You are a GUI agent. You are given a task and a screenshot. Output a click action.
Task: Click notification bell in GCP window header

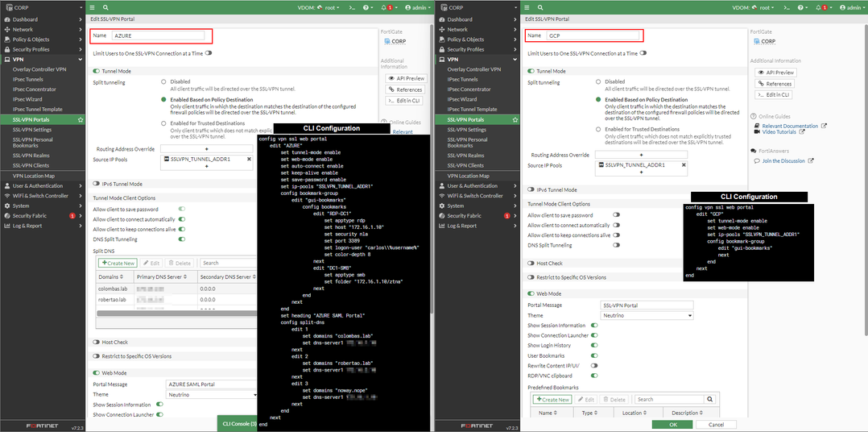point(819,8)
